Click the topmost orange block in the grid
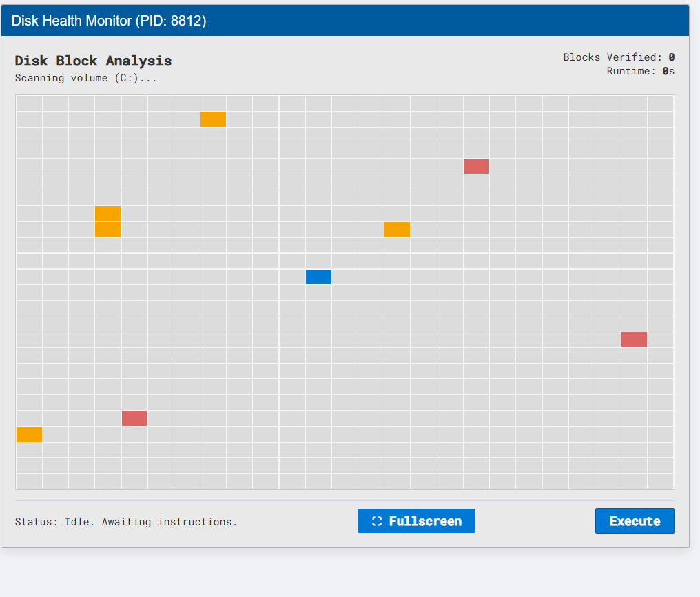The height and width of the screenshot is (597, 700). tap(213, 119)
